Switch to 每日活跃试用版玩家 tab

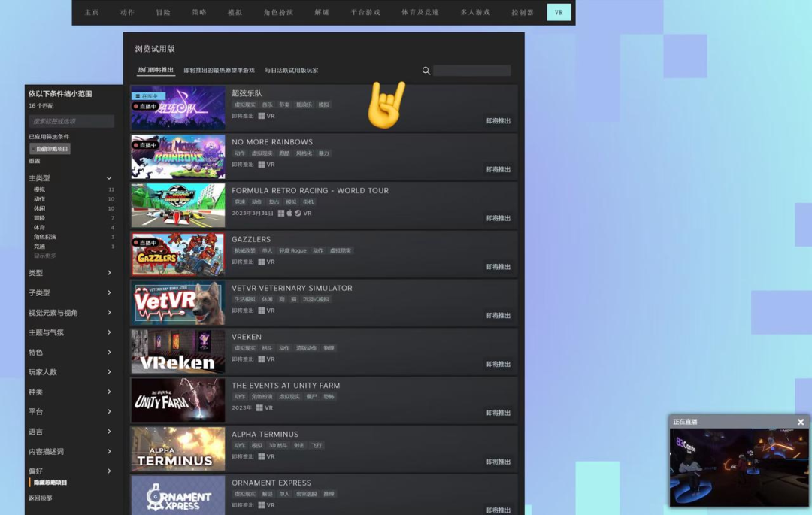pyautogui.click(x=292, y=71)
